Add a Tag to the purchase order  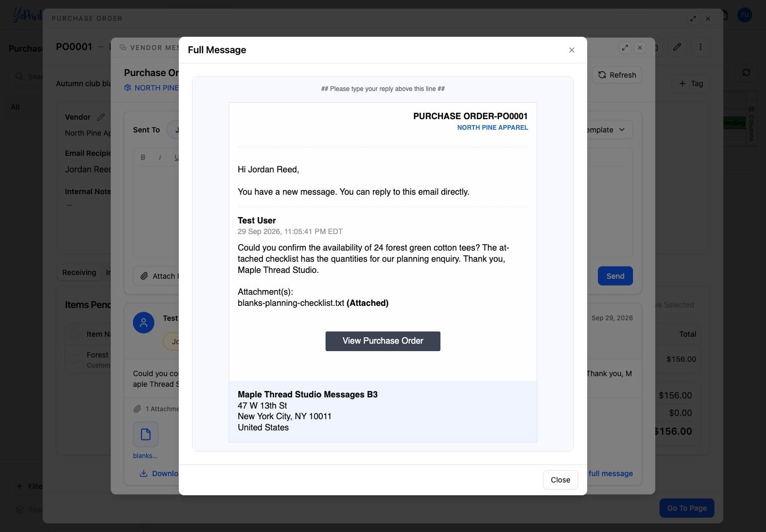(x=690, y=84)
